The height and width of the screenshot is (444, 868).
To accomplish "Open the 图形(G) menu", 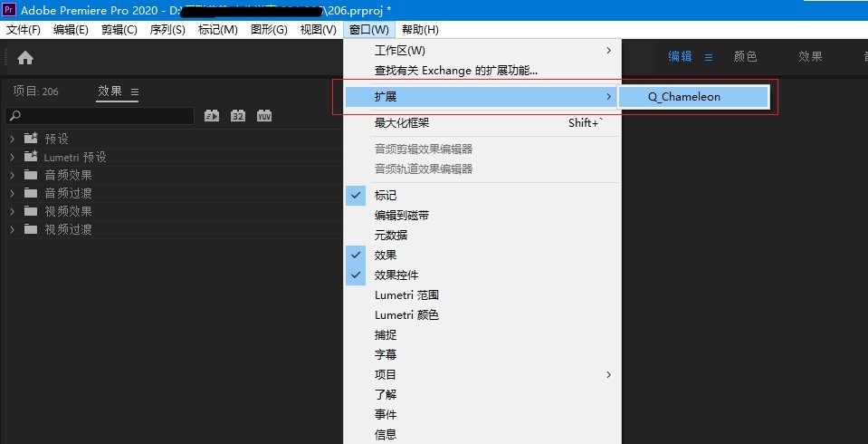I will (x=269, y=30).
